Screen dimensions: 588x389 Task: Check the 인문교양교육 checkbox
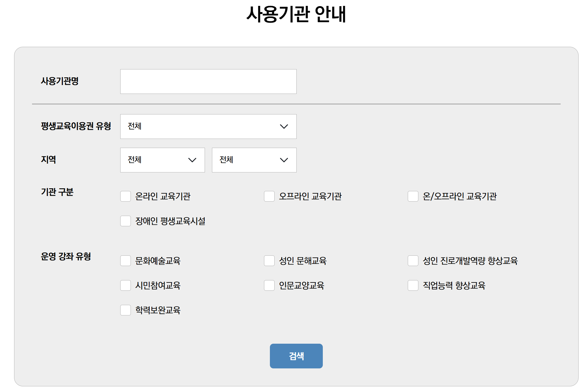[269, 285]
